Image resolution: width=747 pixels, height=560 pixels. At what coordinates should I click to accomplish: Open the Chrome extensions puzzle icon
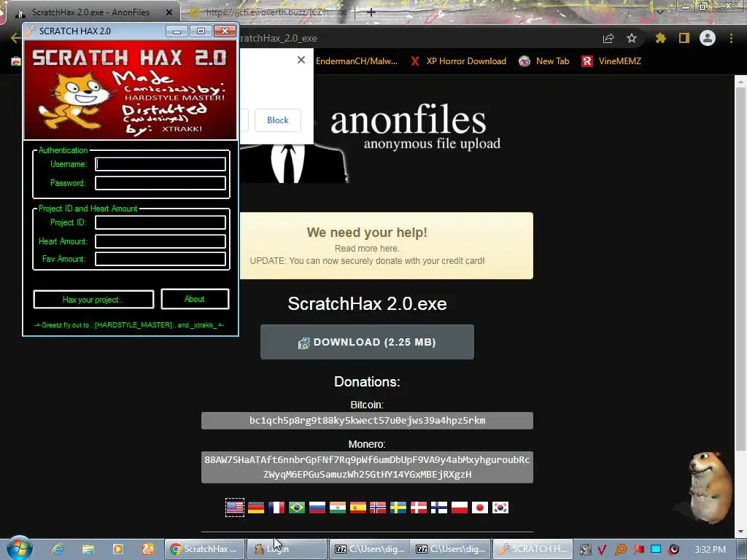click(x=660, y=38)
